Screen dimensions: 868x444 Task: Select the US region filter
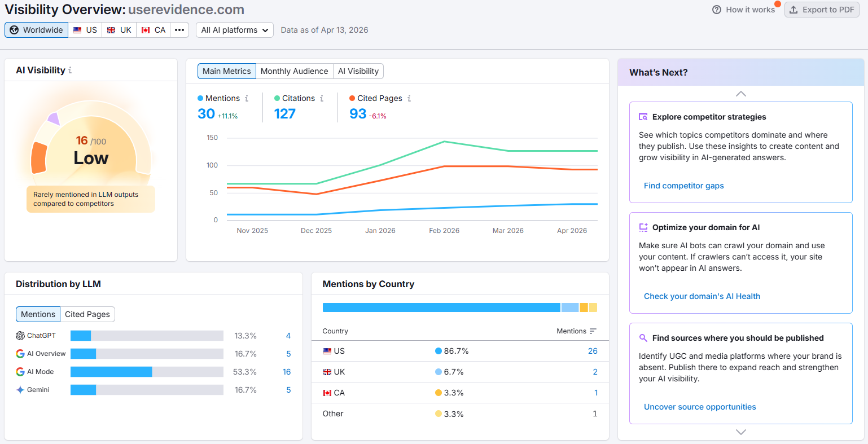85,30
